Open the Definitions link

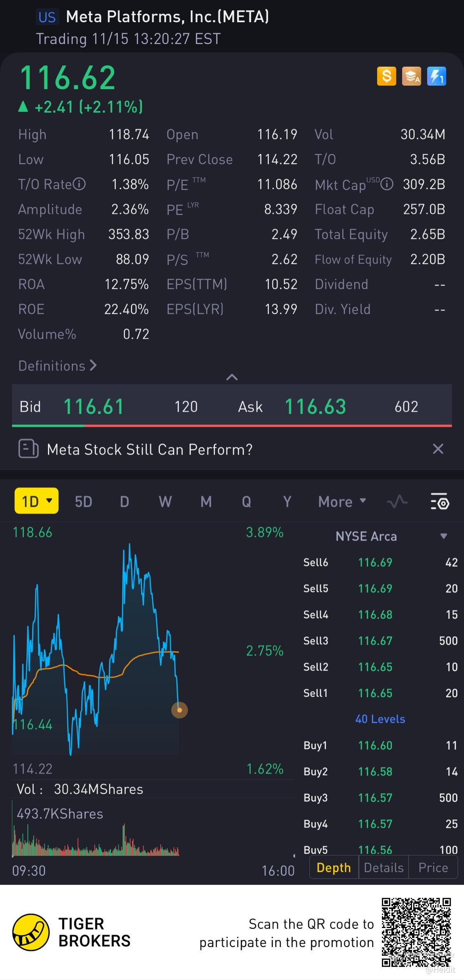[57, 366]
